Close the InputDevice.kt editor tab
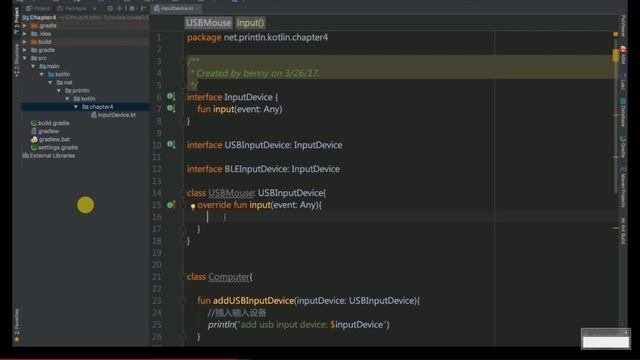The height and width of the screenshot is (360, 640). 198,8
